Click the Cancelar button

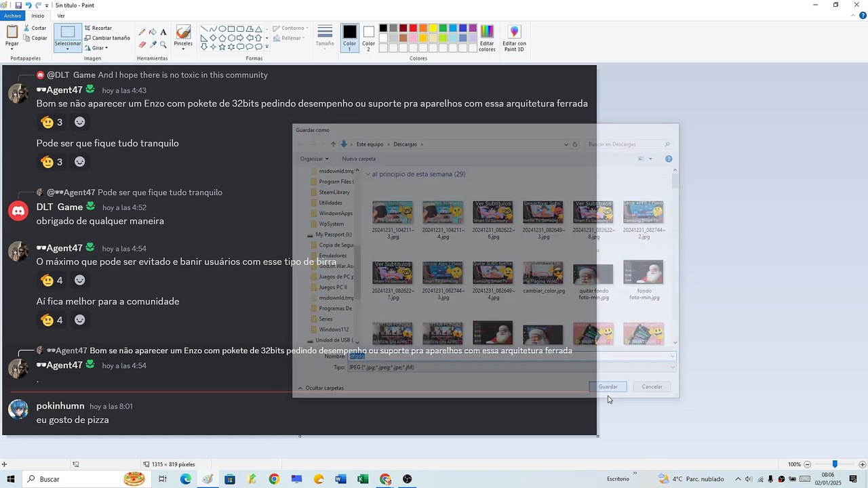(652, 386)
